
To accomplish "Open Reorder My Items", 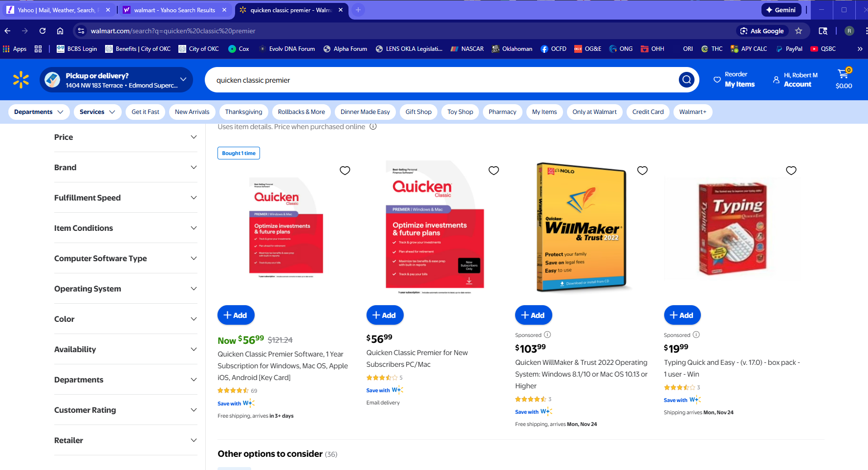I will [734, 79].
